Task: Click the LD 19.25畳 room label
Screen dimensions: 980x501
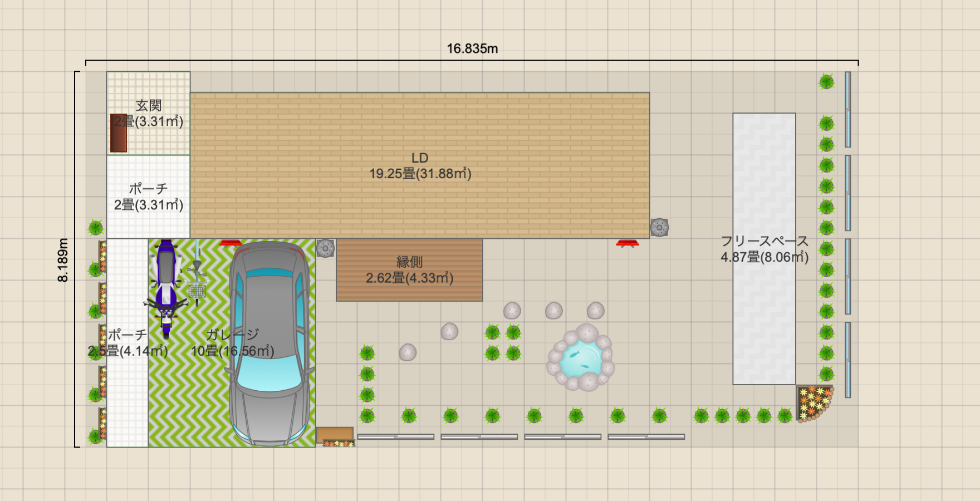Action: pyautogui.click(x=420, y=166)
